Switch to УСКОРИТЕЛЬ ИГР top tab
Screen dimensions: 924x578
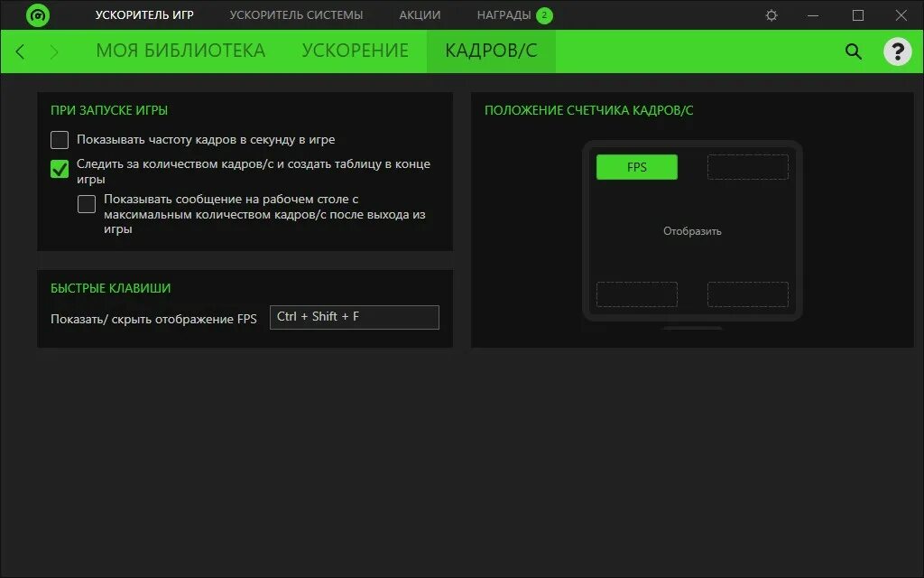point(144,15)
